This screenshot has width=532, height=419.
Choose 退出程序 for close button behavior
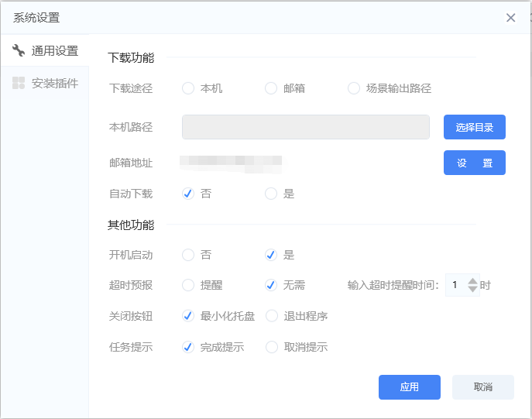click(271, 316)
